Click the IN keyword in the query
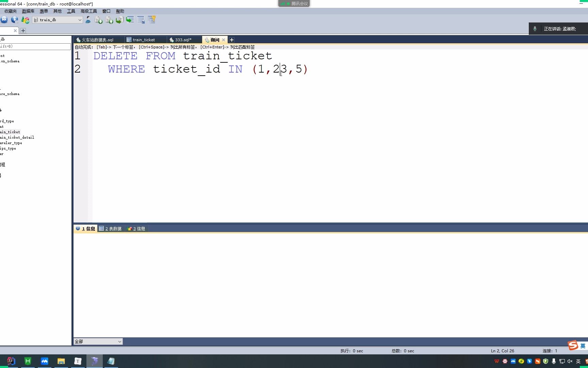This screenshot has height=368, width=588. coord(235,69)
